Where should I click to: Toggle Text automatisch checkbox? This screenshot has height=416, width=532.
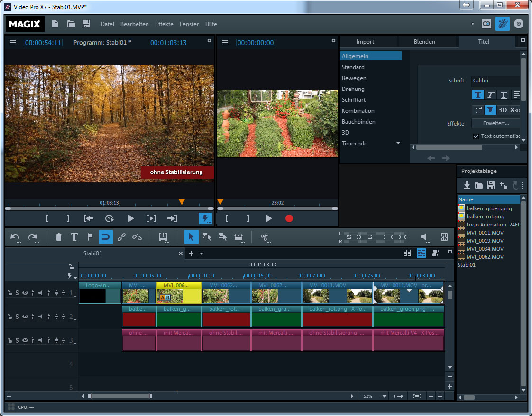476,136
